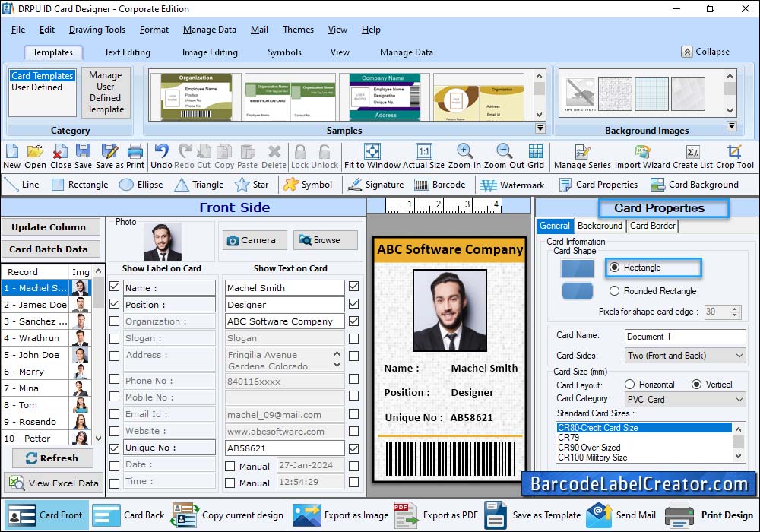
Task: Expand the Background Images gallery arrow
Action: [732, 126]
